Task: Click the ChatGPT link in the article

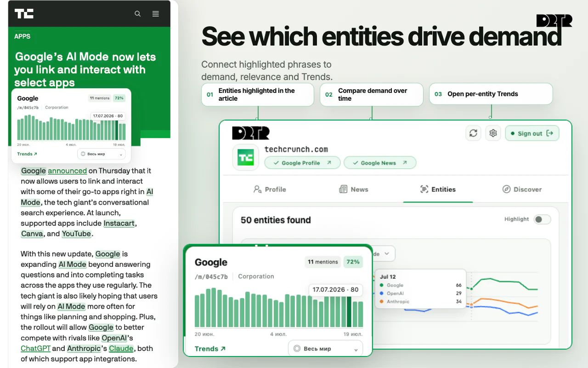Action: tap(35, 348)
